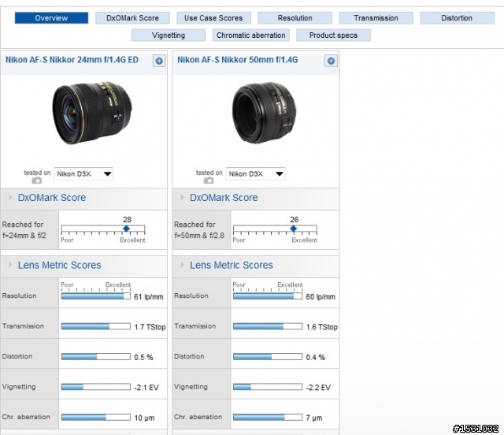Viewport: 504px width, 435px height.
Task: Click camera icon under 50mm lens tested on
Action: coord(209,180)
